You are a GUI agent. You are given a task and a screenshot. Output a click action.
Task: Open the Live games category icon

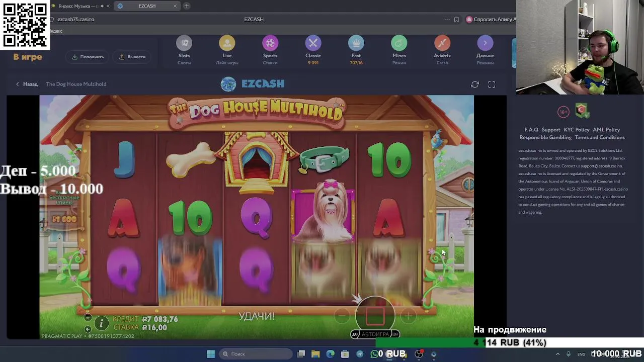click(x=227, y=43)
